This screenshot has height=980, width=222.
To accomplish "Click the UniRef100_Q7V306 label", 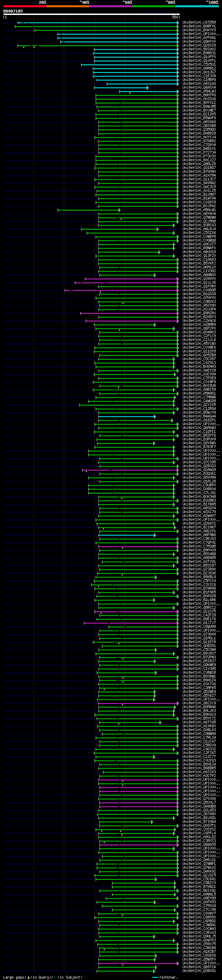I will tap(199, 799).
